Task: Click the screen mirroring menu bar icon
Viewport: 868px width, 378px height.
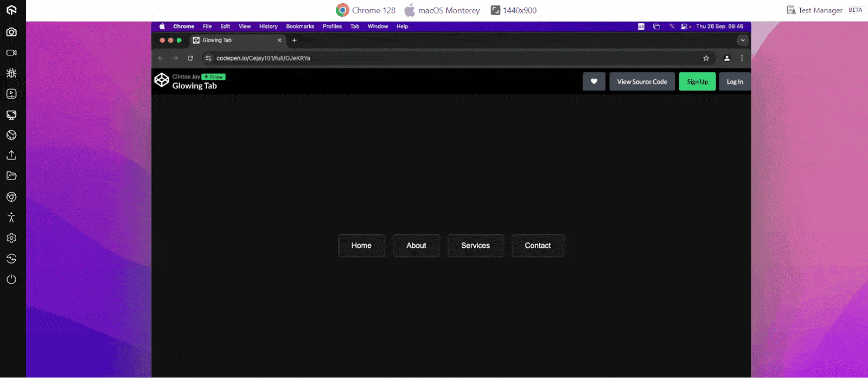Action: (656, 26)
